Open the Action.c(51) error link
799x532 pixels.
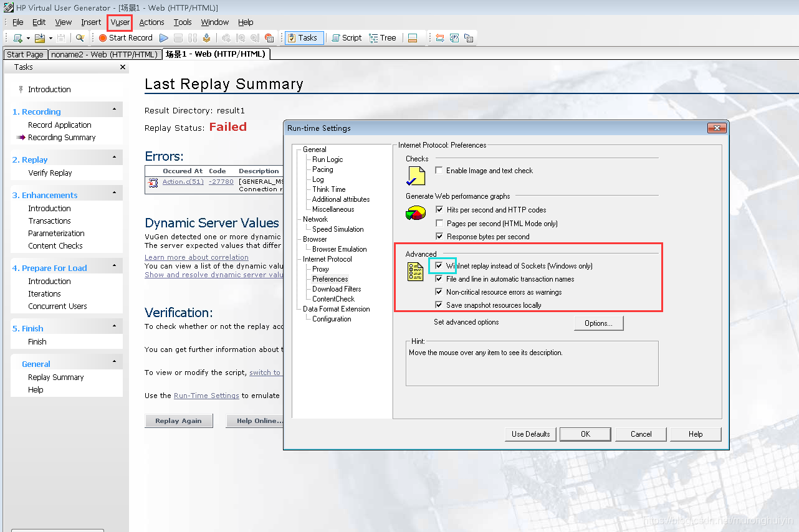tap(183, 182)
